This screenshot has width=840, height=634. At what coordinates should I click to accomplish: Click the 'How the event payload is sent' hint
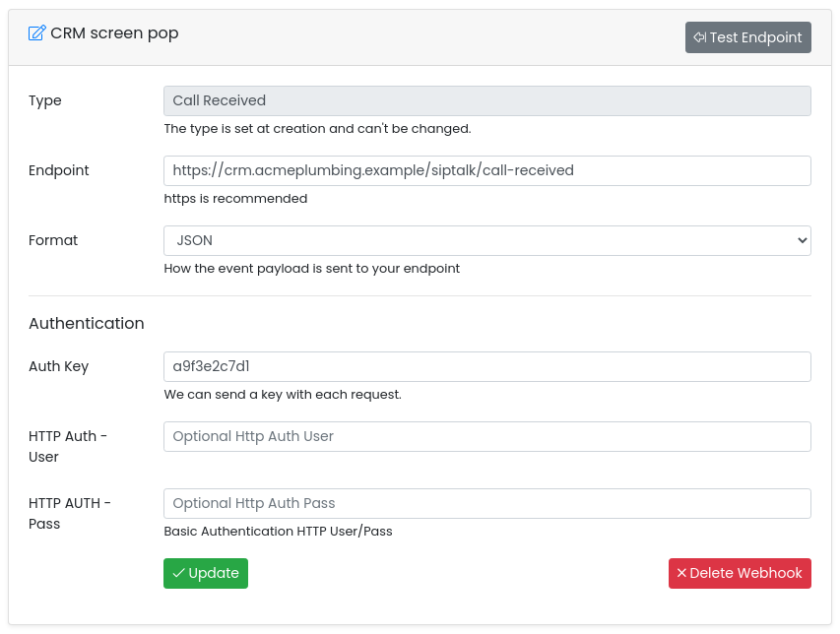tap(312, 269)
